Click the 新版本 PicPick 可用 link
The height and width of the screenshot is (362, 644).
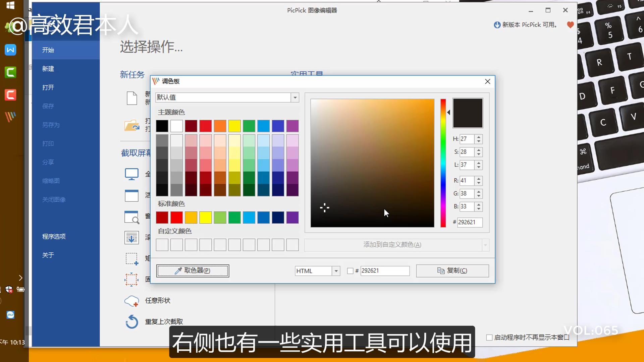pos(530,25)
